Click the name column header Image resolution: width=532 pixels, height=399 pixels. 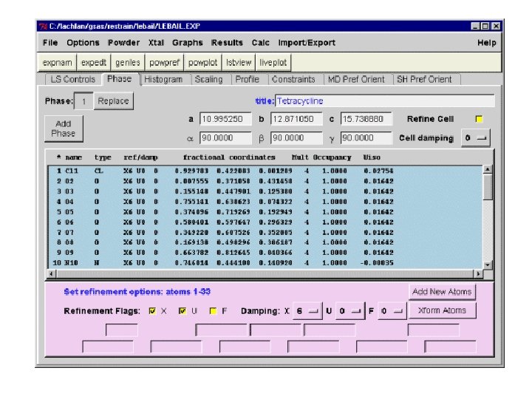[74, 157]
